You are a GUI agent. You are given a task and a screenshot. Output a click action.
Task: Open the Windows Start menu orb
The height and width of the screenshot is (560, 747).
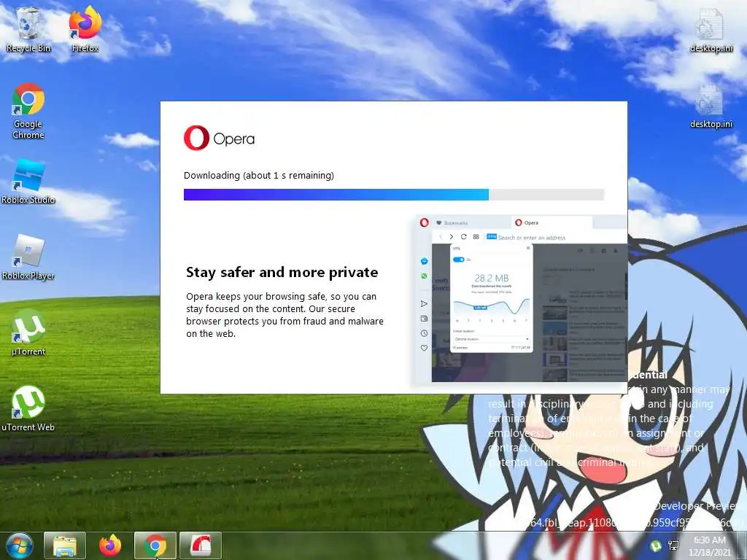(x=19, y=545)
